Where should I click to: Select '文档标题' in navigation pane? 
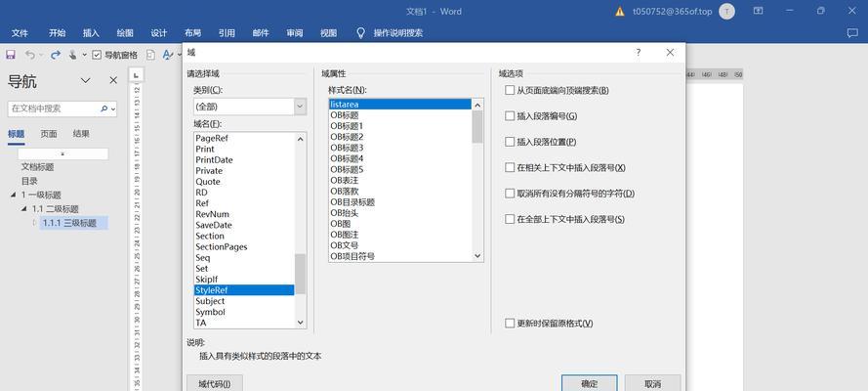38,167
